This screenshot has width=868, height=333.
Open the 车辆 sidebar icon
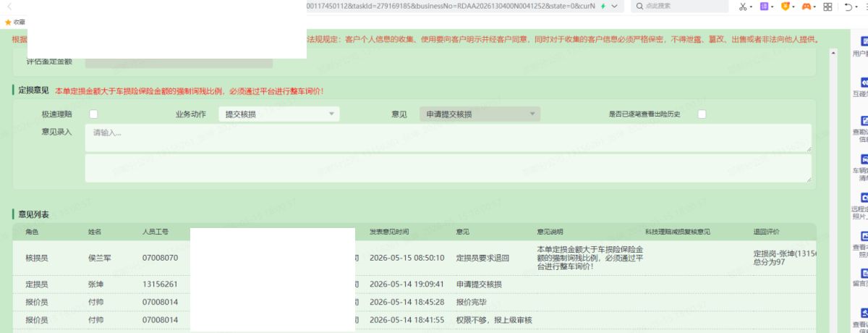coord(863,159)
